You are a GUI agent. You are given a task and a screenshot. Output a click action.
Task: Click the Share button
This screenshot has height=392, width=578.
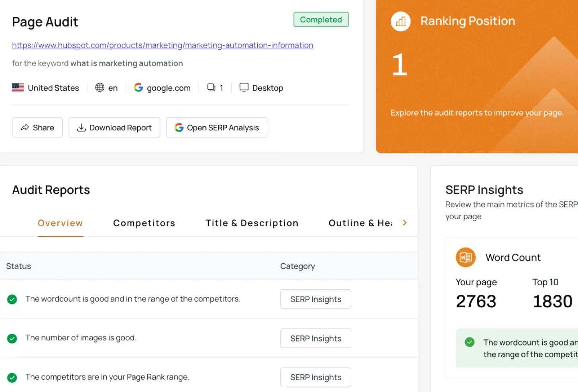(37, 128)
